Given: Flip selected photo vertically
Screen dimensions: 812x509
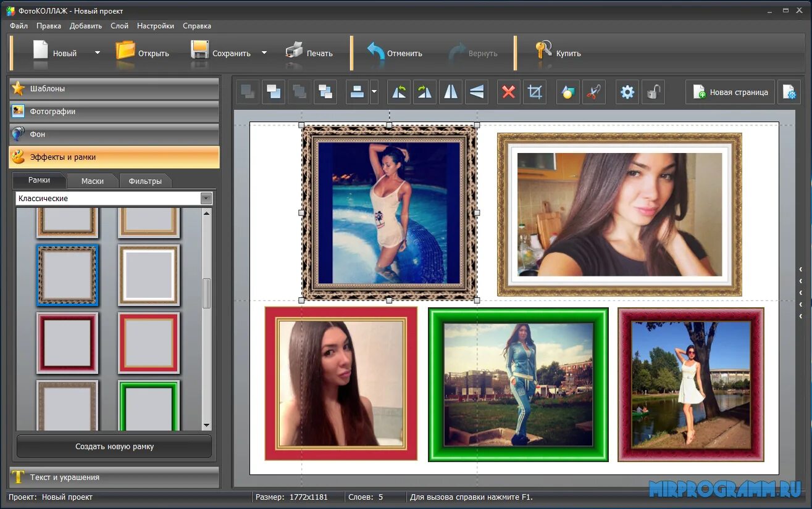Looking at the screenshot, I should pyautogui.click(x=477, y=93).
